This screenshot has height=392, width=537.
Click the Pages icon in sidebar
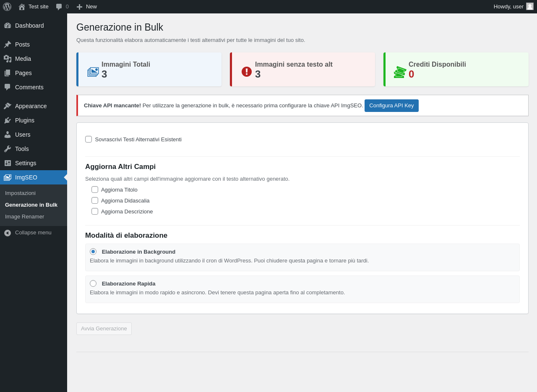8,73
